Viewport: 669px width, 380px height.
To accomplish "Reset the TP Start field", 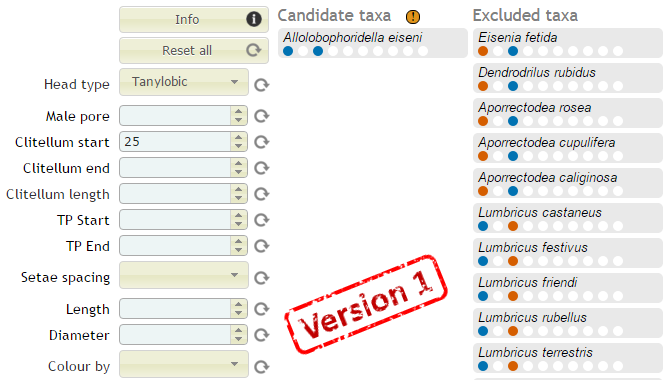I will 262,220.
